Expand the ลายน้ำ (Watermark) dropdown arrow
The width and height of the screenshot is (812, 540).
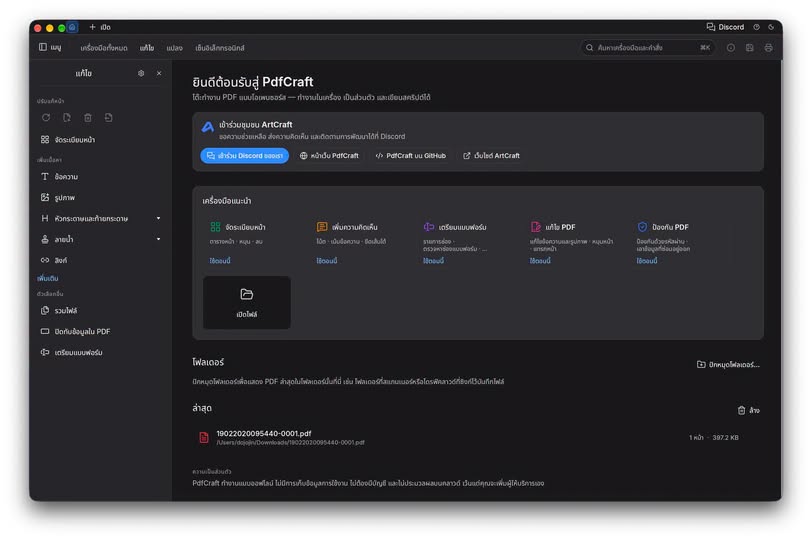[x=158, y=239]
